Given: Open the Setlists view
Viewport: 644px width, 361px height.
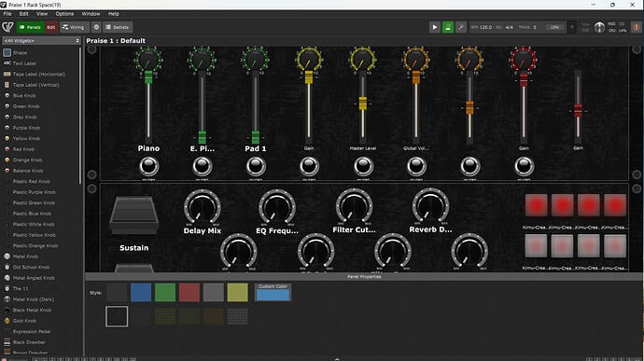Looking at the screenshot, I should (x=118, y=27).
